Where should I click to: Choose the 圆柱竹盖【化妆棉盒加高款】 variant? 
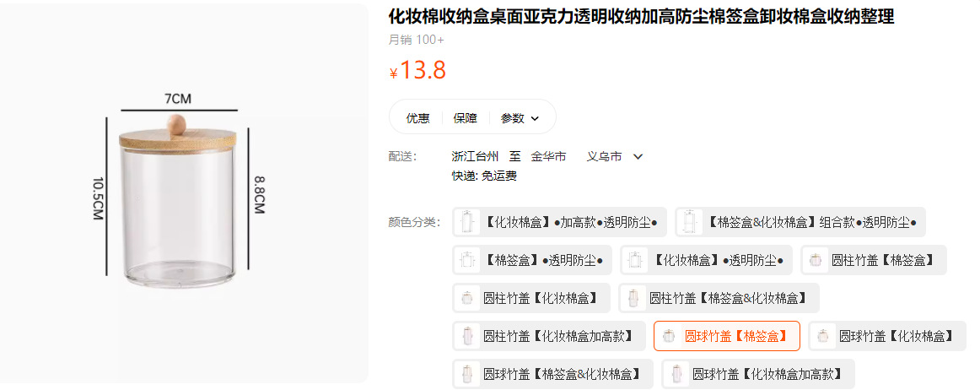tap(549, 336)
